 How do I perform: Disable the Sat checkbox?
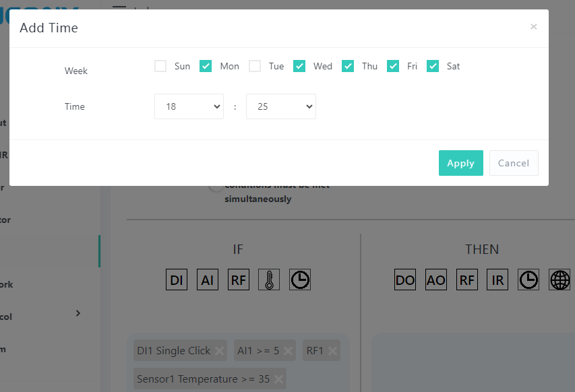tap(433, 66)
